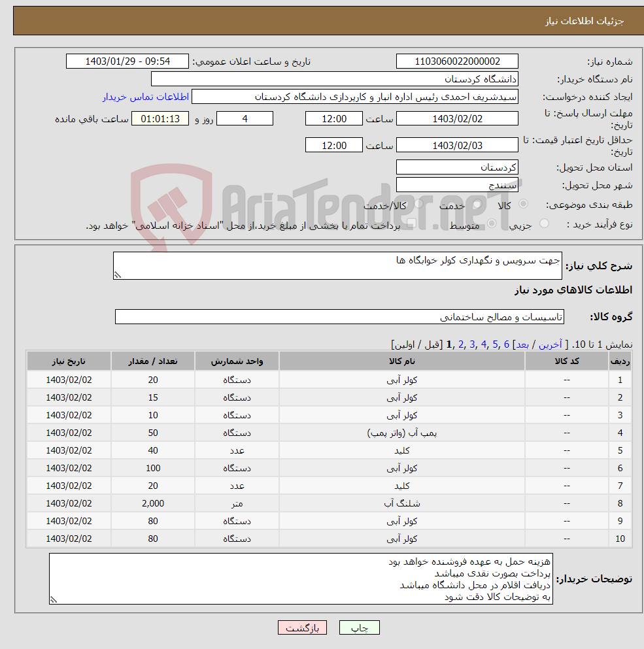Click the ردیف column header
644x649 pixels.
tap(620, 361)
